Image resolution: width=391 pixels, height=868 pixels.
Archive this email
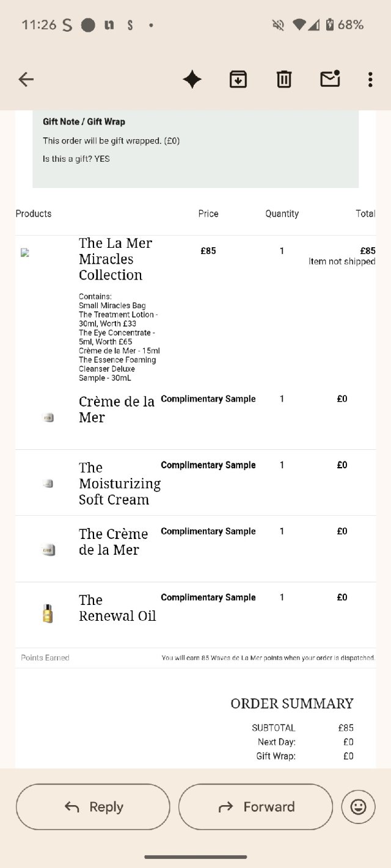click(238, 79)
